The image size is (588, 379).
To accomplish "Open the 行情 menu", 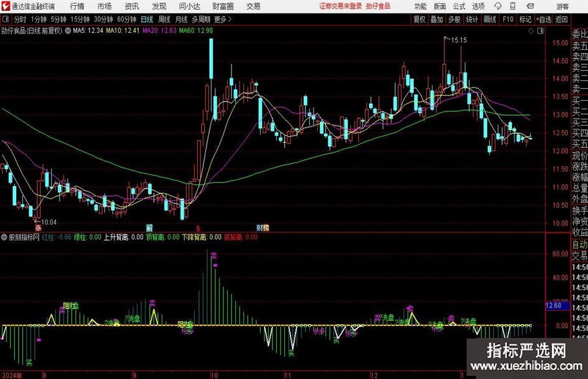I will coord(77,6).
